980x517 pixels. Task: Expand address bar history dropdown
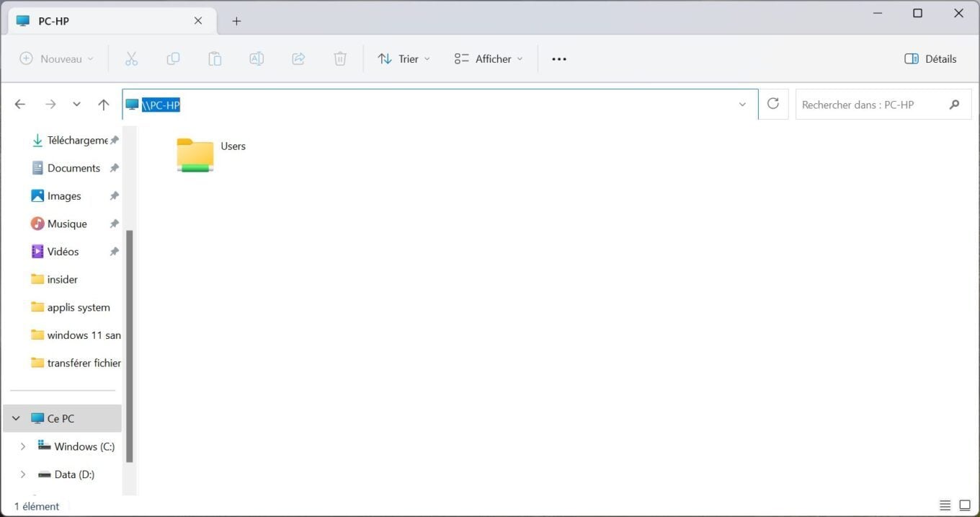coord(742,105)
